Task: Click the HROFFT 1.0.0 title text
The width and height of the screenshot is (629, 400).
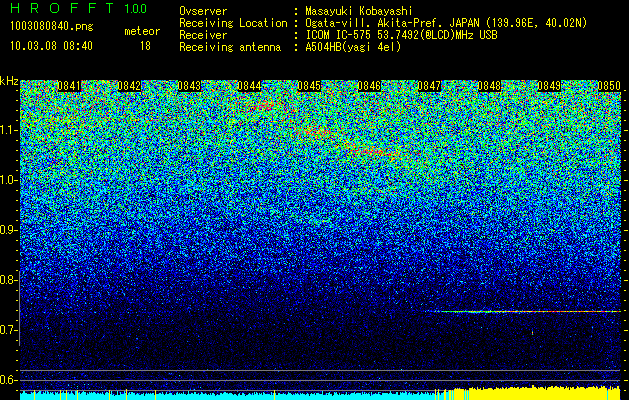Action: [79, 8]
